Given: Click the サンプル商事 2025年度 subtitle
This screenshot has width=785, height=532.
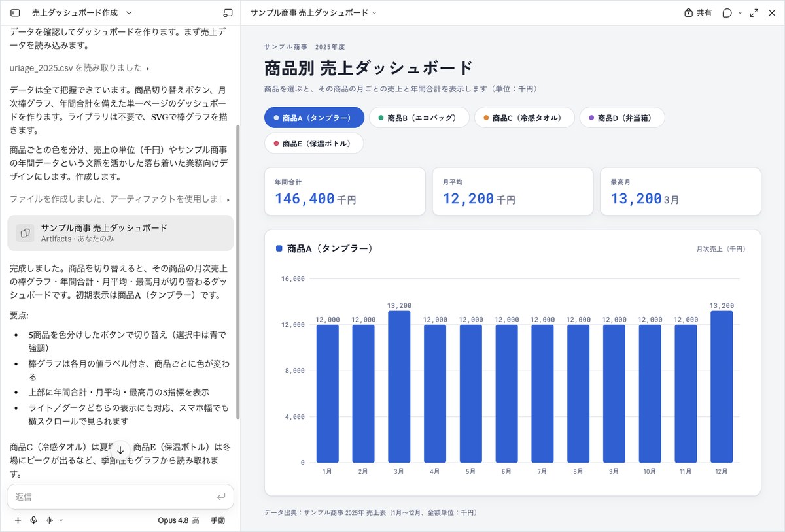Looking at the screenshot, I should coord(304,47).
